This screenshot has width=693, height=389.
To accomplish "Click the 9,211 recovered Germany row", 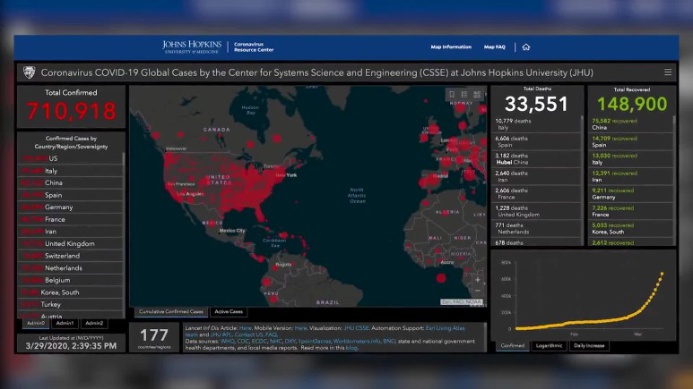I will (630, 194).
